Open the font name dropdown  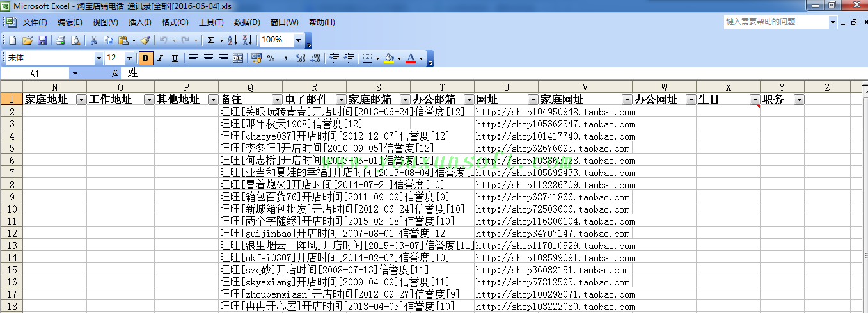point(99,58)
